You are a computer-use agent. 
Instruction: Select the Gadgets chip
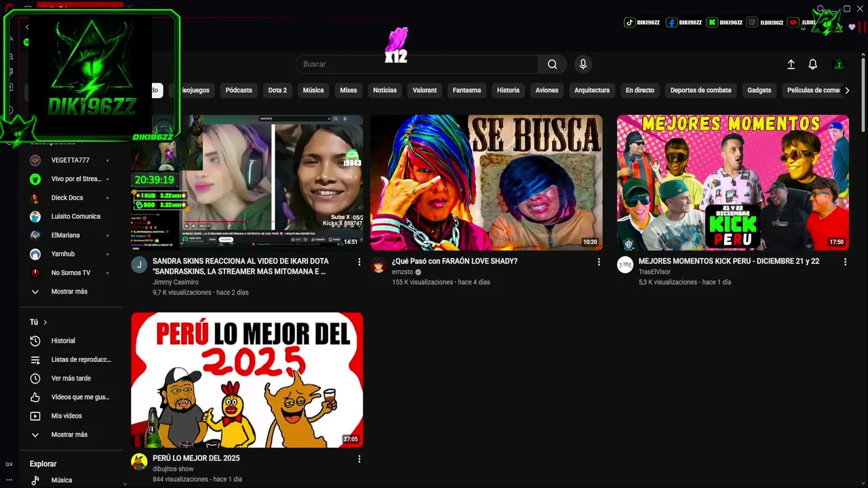point(759,90)
